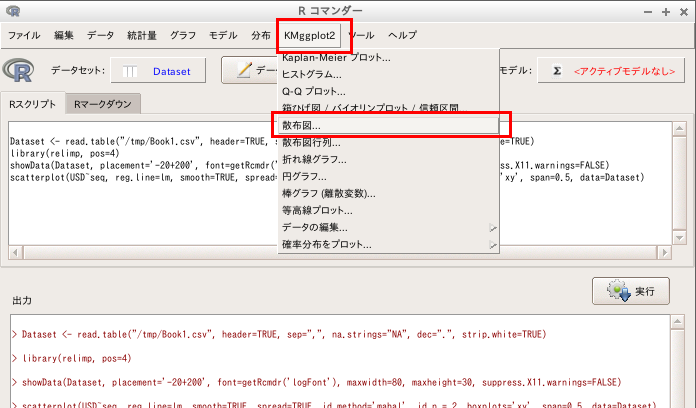696x408 pixels.
Task: Choose 円グラフ from the menu
Action: pyautogui.click(x=388, y=176)
